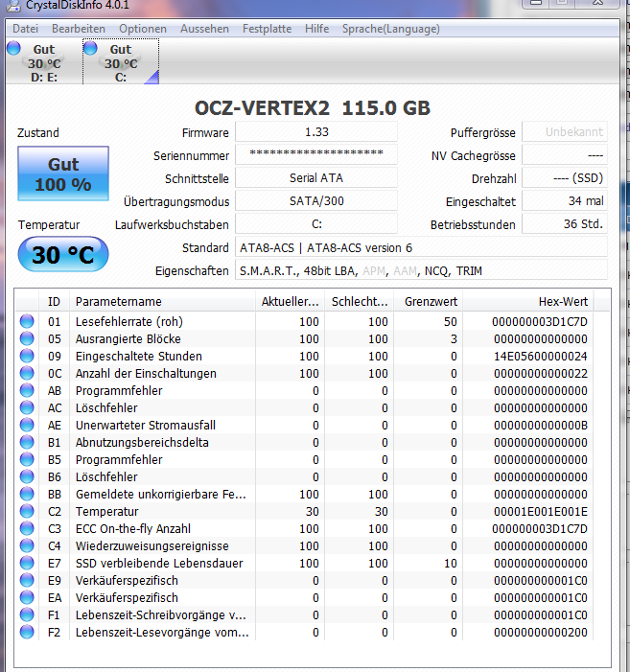Click the 30 °C temperature indicator
The image size is (630, 672).
pos(63,255)
